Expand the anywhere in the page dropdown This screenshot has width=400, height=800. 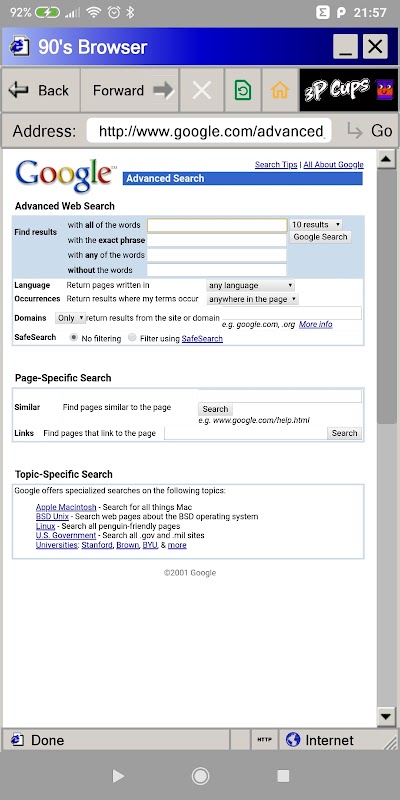(253, 299)
